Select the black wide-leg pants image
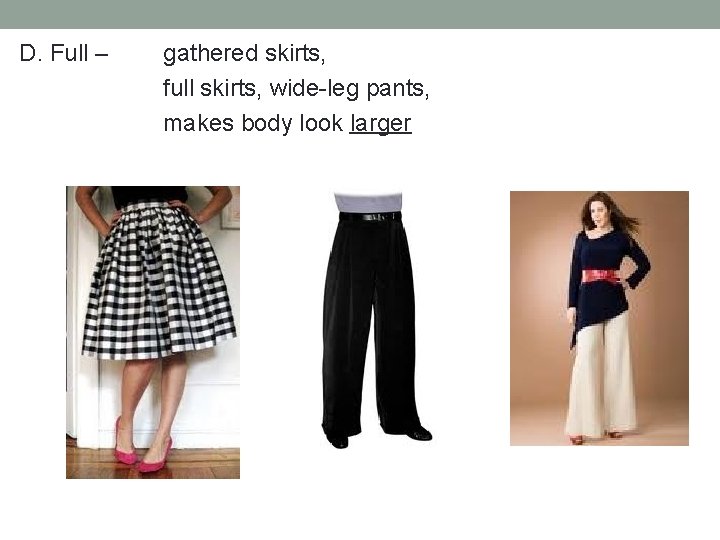Image resolution: width=720 pixels, height=540 pixels. (377, 321)
